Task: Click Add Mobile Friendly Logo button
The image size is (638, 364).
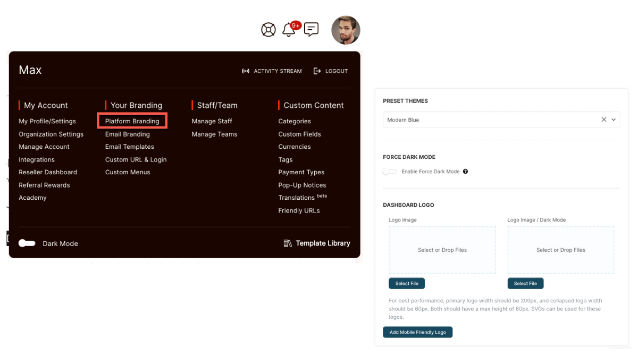Action: [417, 332]
